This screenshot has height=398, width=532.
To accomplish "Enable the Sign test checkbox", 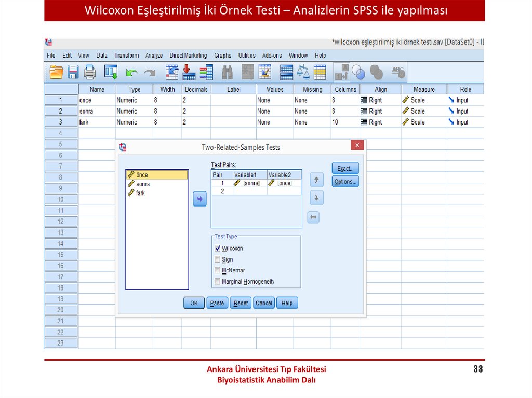I will [218, 259].
